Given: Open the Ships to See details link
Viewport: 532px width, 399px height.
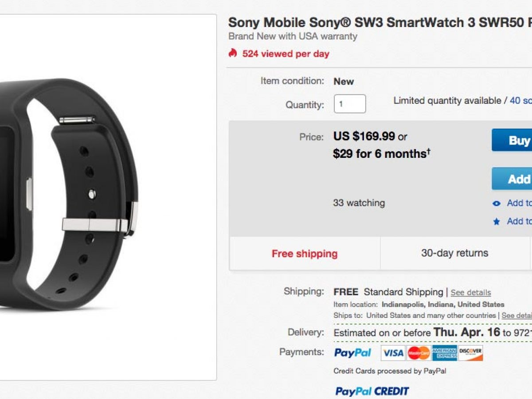Looking at the screenshot, I should [x=516, y=316].
